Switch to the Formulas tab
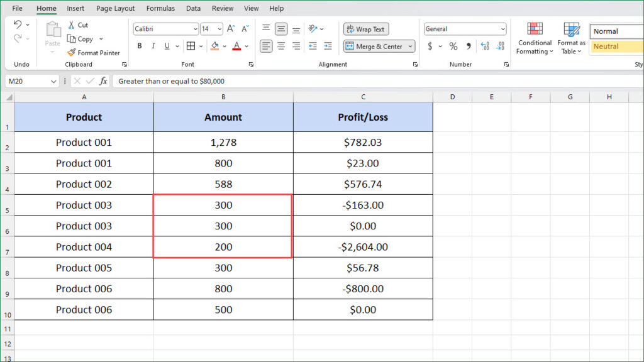The image size is (644, 362). (x=160, y=8)
